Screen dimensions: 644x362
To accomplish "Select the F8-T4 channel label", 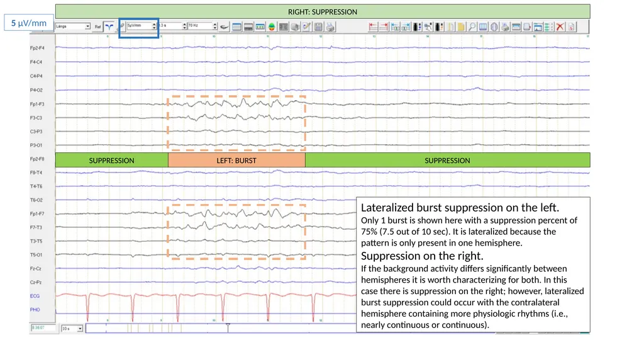I will click(x=36, y=173).
